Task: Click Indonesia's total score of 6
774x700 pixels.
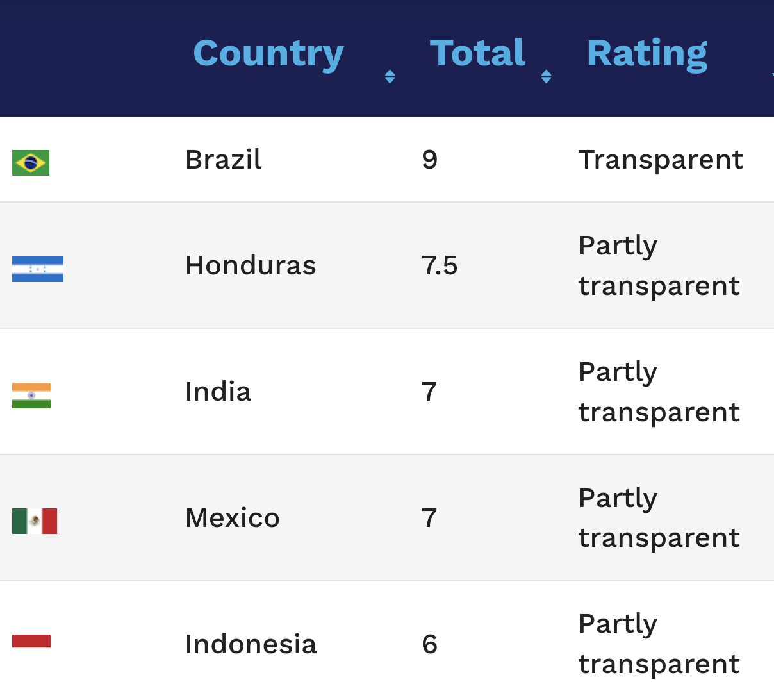Action: tap(430, 644)
